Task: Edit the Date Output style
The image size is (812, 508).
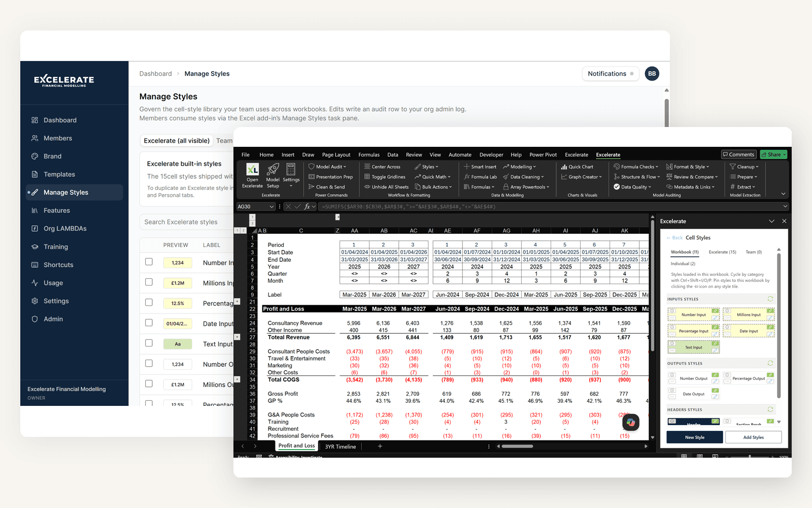Action: [715, 397]
